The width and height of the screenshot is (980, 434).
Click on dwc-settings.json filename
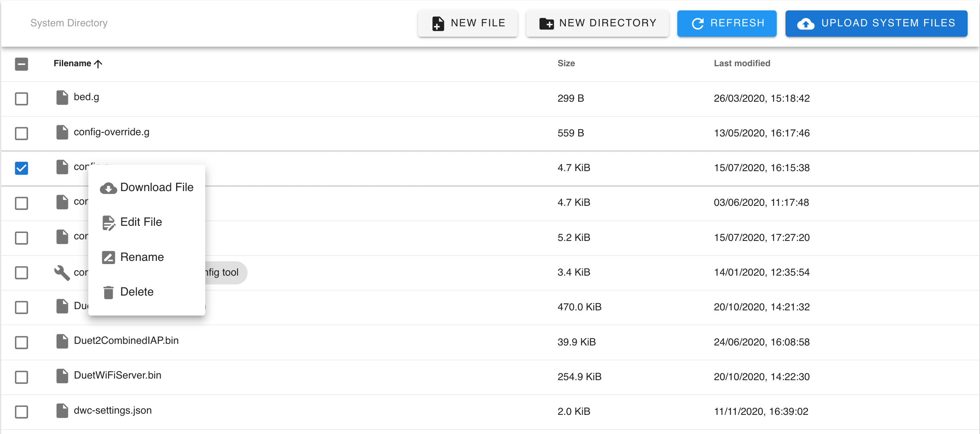114,410
